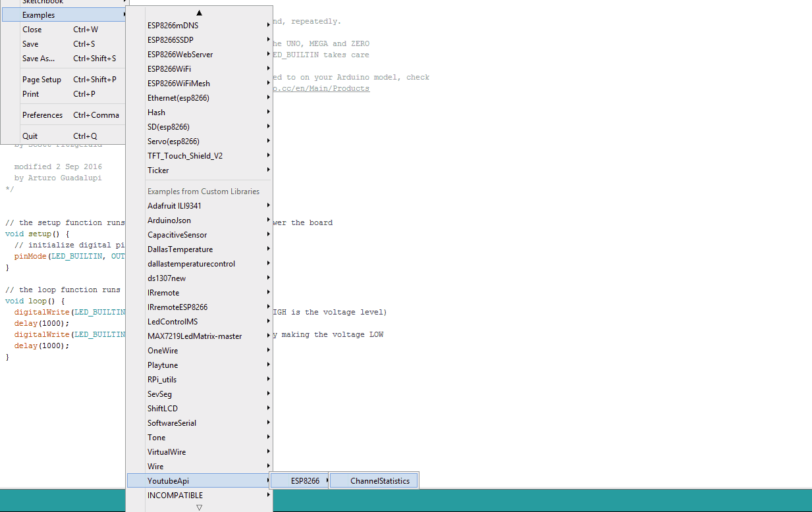Click the delay(1000) line in the editor
Viewport: 812px width, 512px height.
pyautogui.click(x=41, y=323)
